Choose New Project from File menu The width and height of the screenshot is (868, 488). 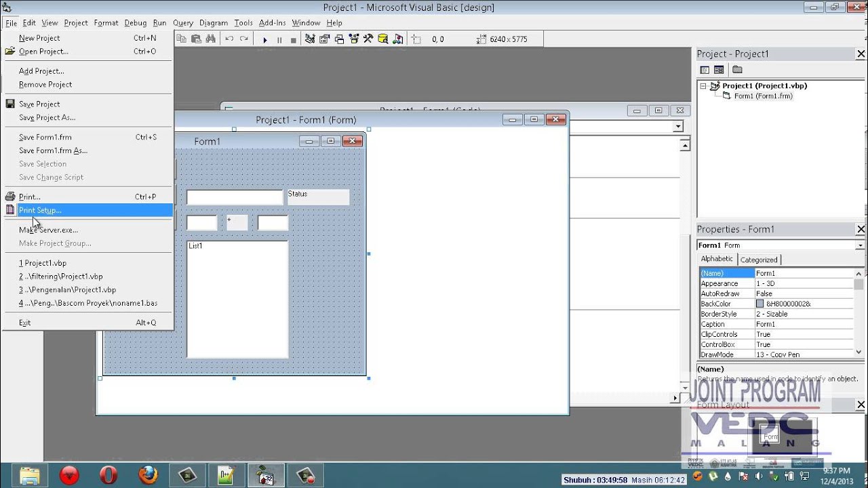87,38
